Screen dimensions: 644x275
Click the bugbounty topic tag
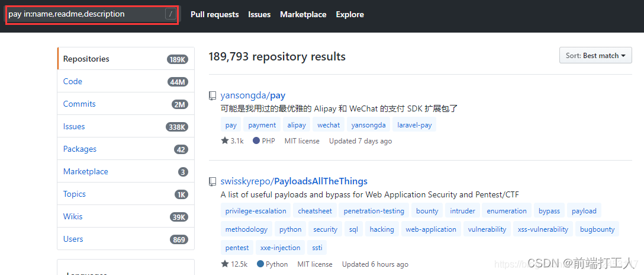pos(597,229)
